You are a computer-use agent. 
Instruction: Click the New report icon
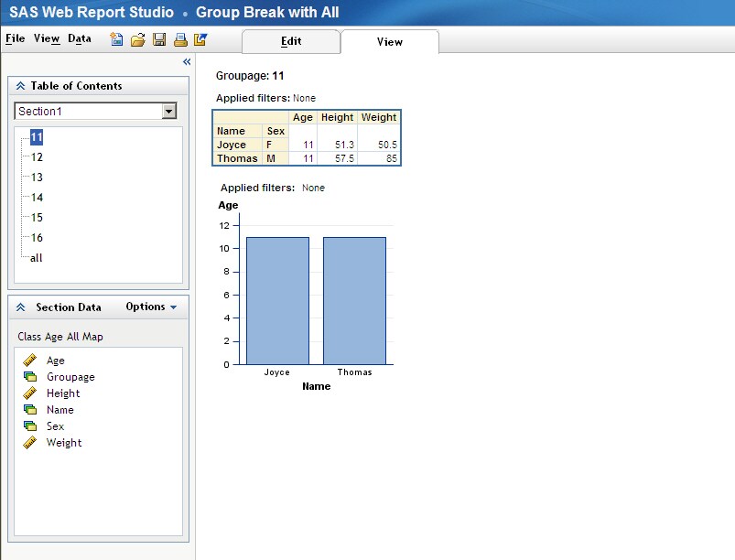116,39
